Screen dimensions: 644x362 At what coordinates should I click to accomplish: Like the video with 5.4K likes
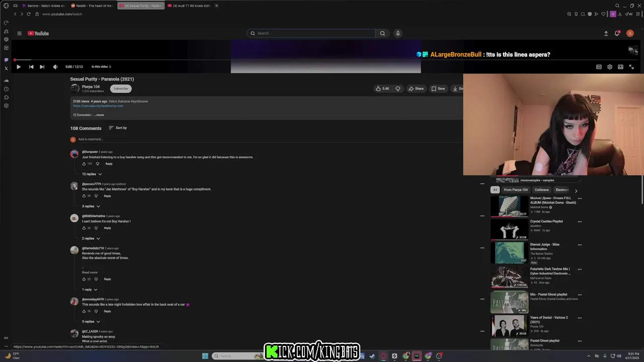coord(382,88)
